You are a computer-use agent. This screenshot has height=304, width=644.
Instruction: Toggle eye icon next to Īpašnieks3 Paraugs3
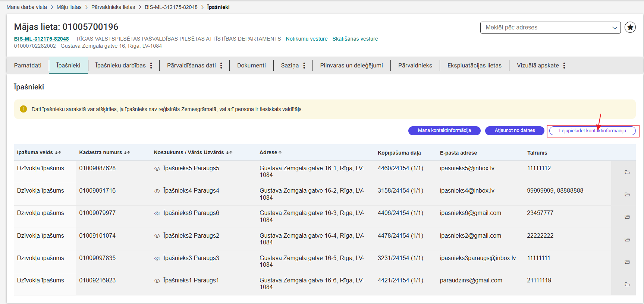pyautogui.click(x=157, y=259)
